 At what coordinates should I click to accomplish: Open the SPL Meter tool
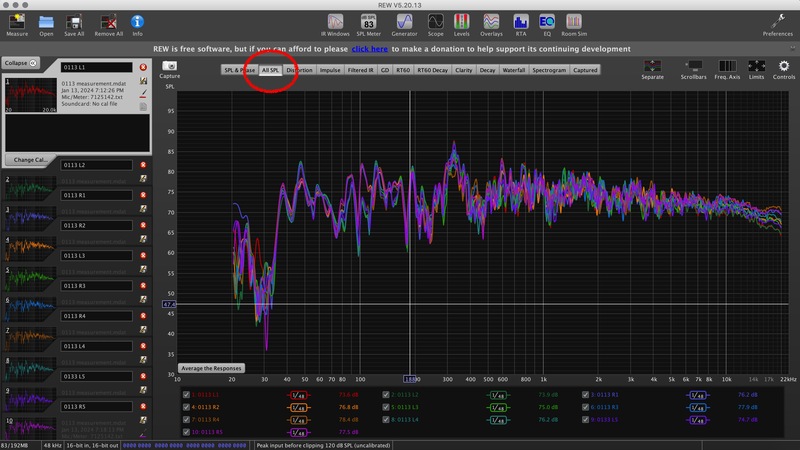(368, 23)
